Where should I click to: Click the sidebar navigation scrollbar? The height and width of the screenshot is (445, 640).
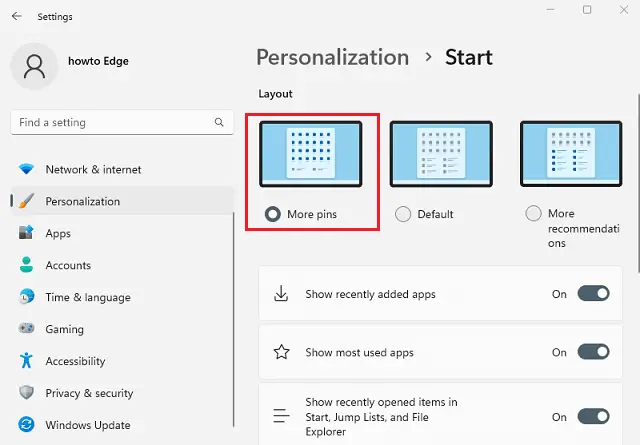(233, 318)
